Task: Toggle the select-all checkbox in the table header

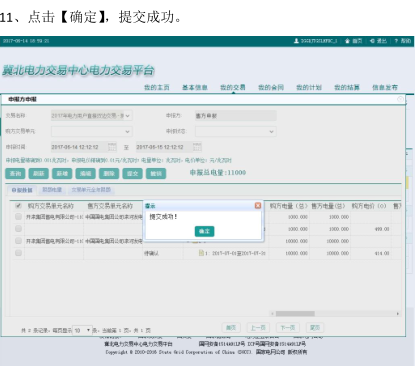Action: click(18, 206)
